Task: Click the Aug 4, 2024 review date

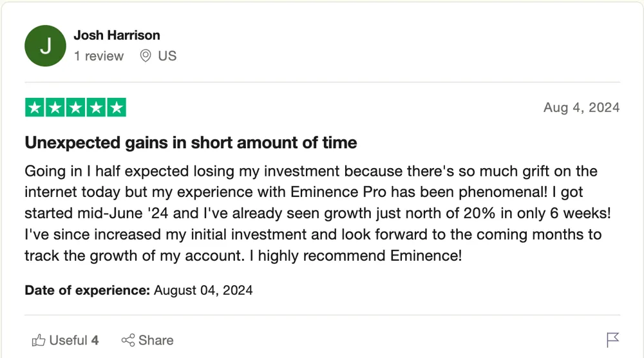Action: (582, 108)
